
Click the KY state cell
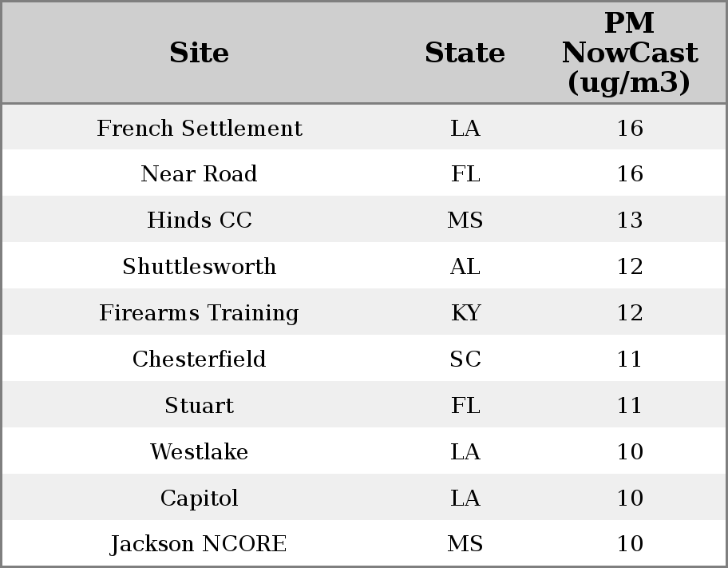465,313
